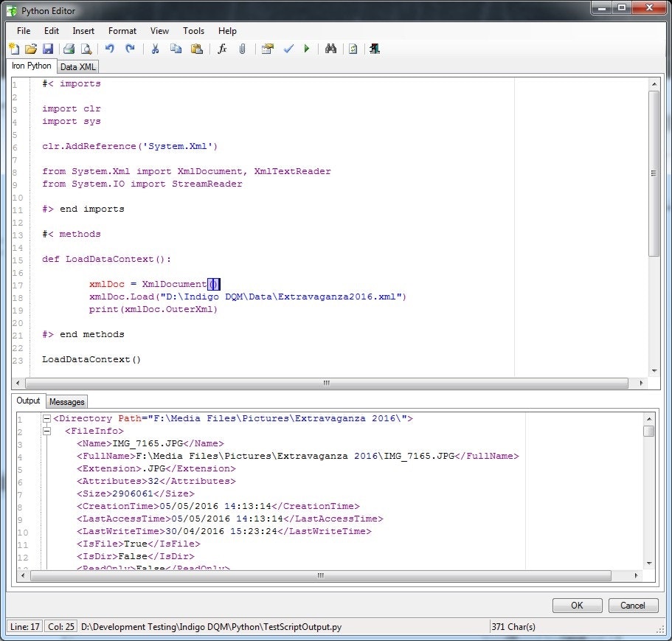The height and width of the screenshot is (641, 672).
Task: Run the script using the green Play icon
Action: point(308,49)
